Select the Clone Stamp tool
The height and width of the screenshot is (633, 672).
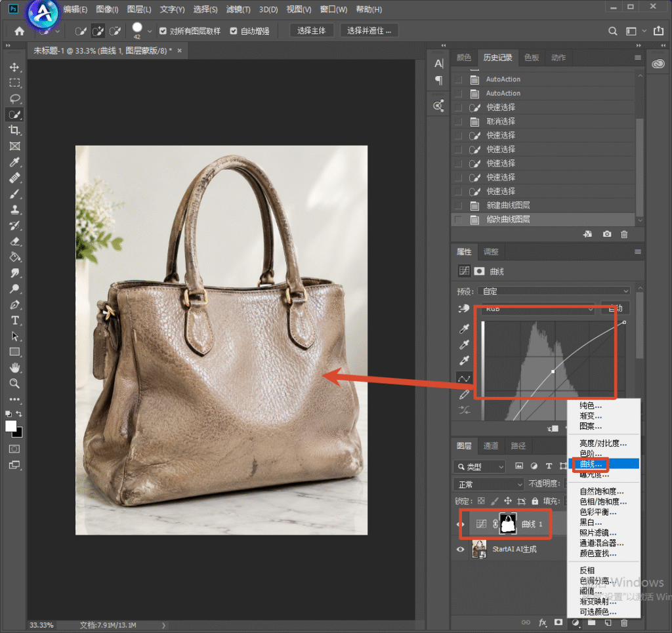point(14,209)
